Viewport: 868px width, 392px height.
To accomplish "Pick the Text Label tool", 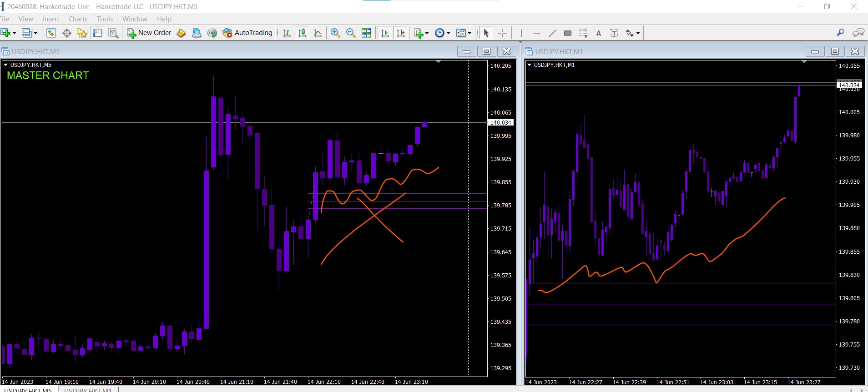I will click(x=614, y=33).
